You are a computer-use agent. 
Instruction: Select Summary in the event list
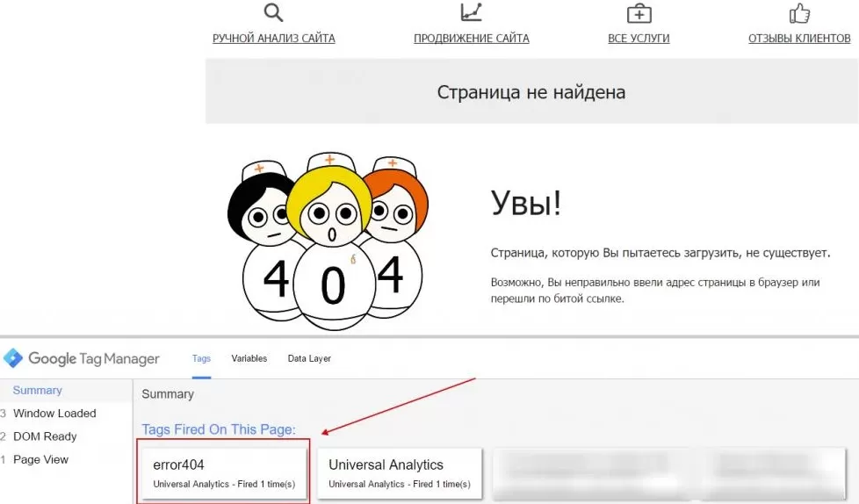point(38,391)
